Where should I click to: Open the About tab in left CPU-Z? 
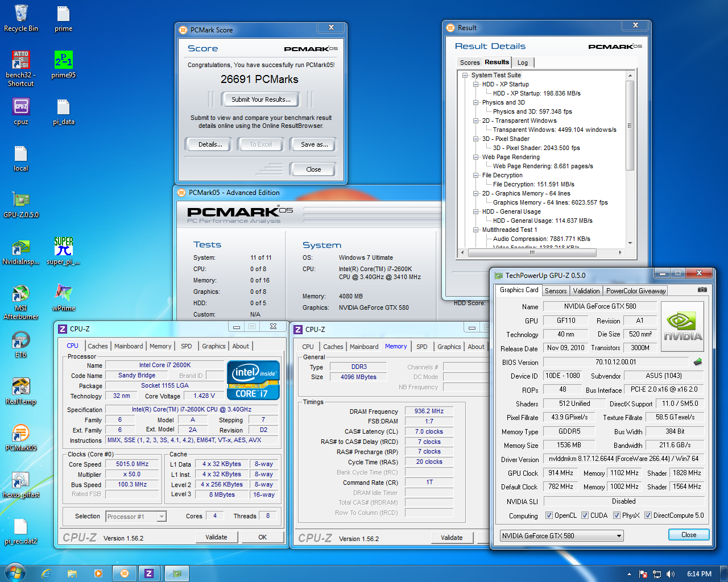click(x=241, y=346)
